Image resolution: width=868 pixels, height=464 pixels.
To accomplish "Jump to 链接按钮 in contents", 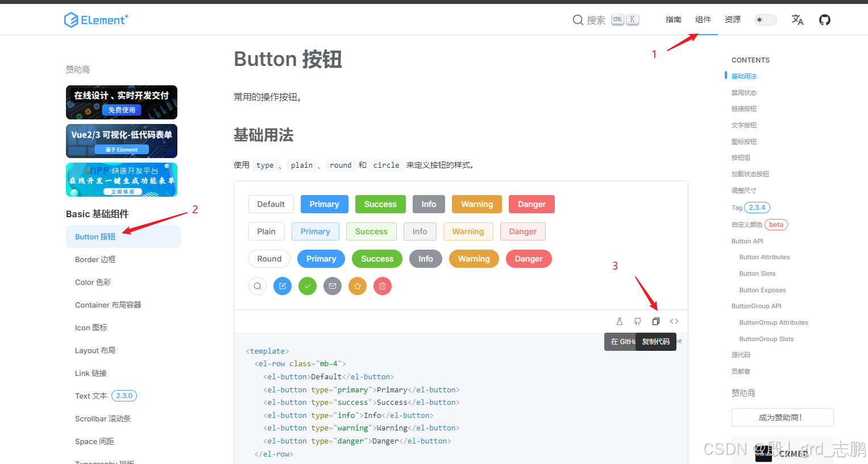I will pyautogui.click(x=744, y=109).
